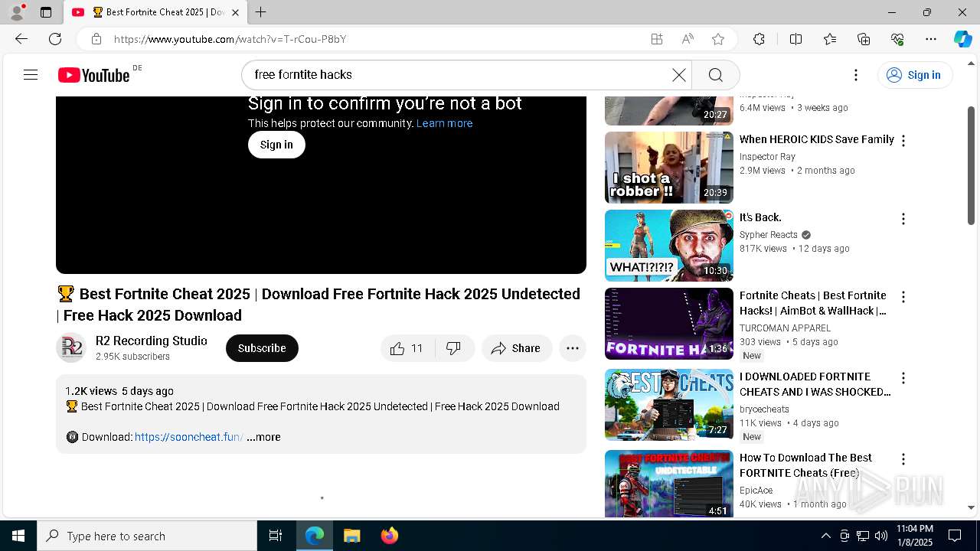Click the browser address bar URL
The width and height of the screenshot is (980, 551).
pos(230,39)
